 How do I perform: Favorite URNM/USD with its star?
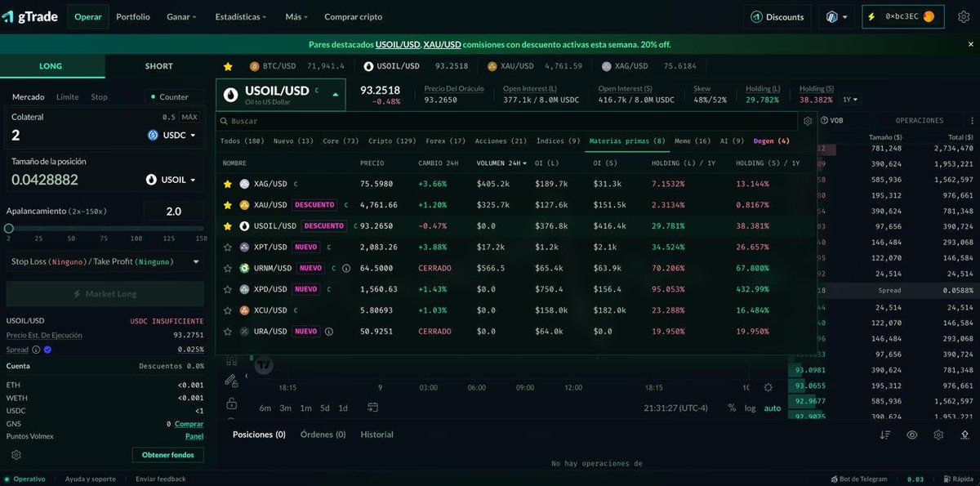(228, 268)
